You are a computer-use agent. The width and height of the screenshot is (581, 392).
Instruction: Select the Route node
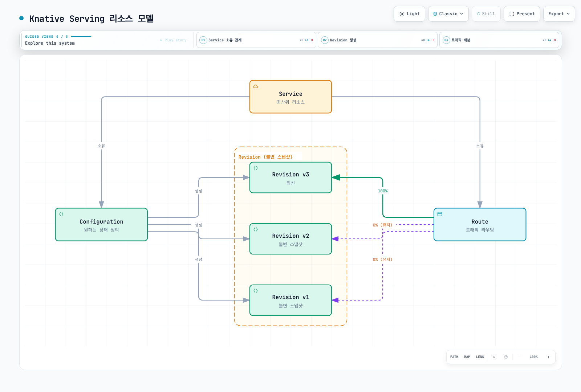480,225
